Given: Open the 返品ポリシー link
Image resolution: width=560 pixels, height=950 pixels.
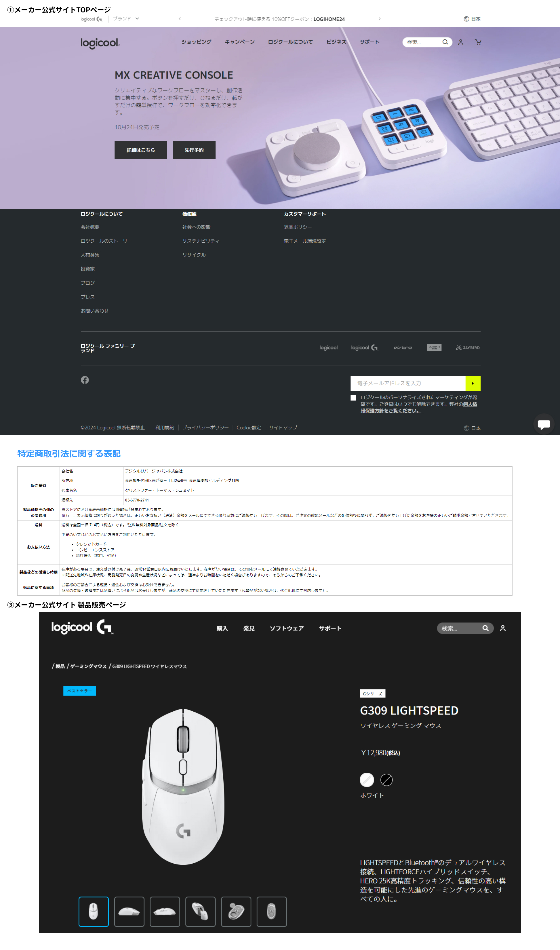Looking at the screenshot, I should pyautogui.click(x=298, y=227).
